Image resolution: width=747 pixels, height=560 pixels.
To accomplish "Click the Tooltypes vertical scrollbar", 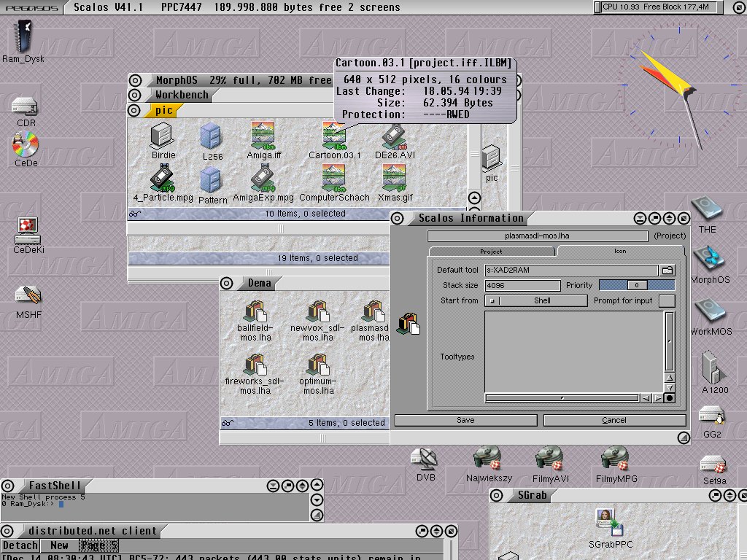I will (670, 341).
